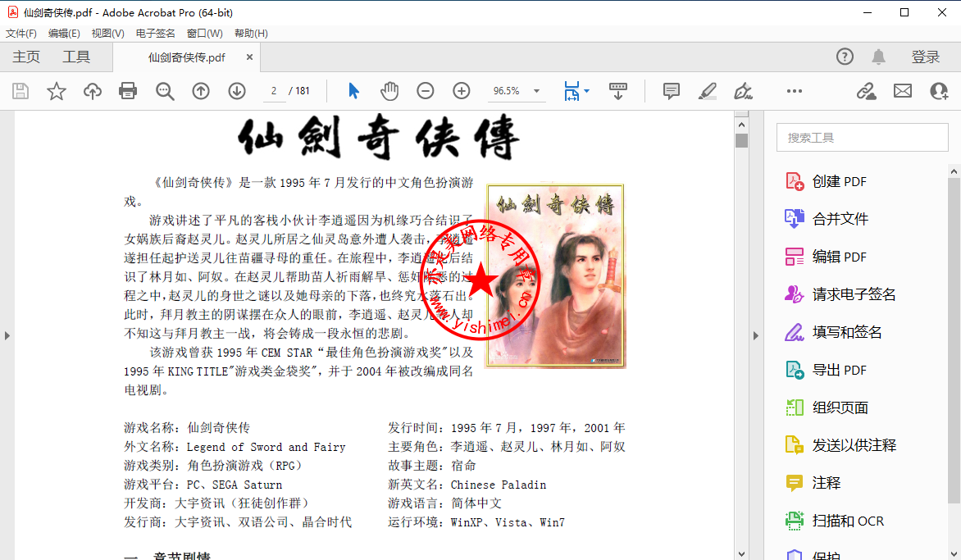Click the Send for Comments icon
961x560 pixels.
(x=795, y=445)
